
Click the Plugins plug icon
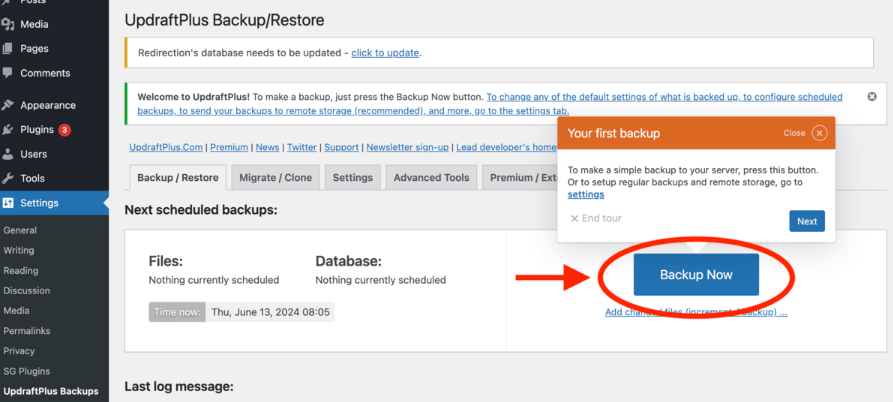click(x=9, y=129)
